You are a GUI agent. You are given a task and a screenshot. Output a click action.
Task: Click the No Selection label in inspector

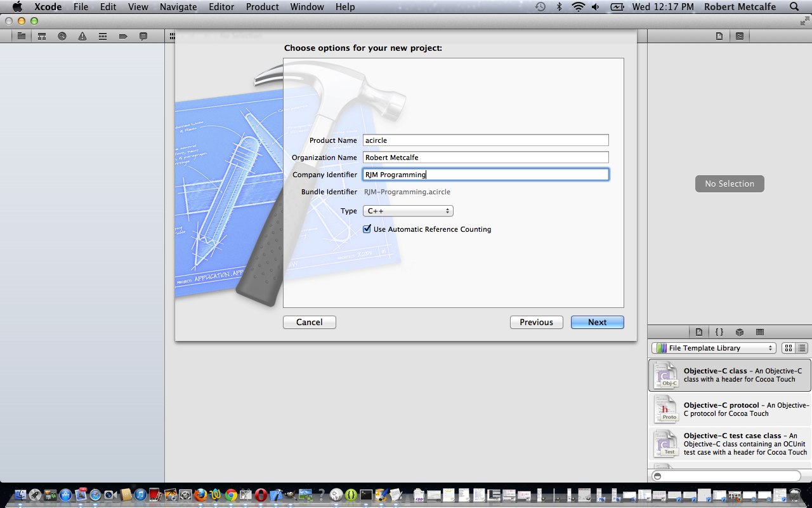[x=730, y=184]
